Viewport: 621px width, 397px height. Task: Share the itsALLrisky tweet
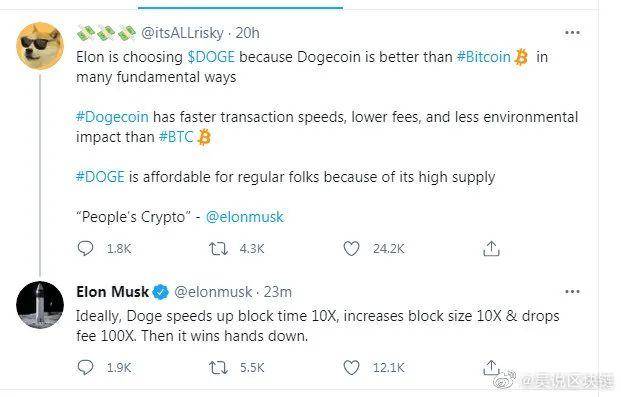coord(491,248)
